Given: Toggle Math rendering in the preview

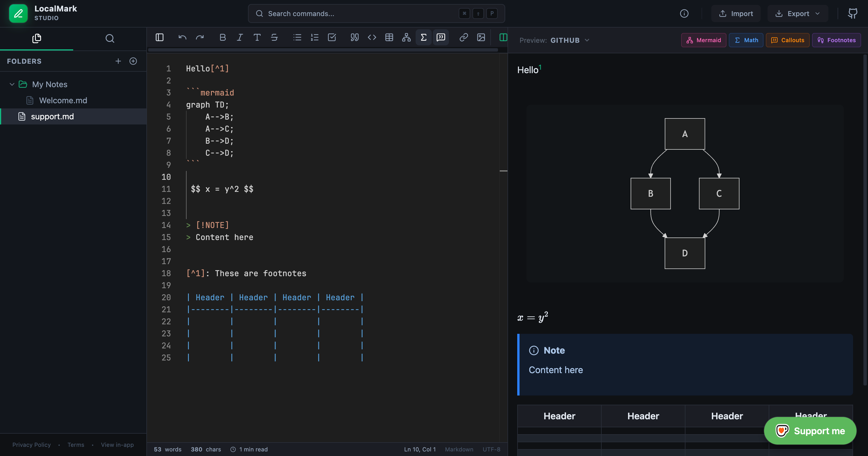Looking at the screenshot, I should tap(746, 40).
